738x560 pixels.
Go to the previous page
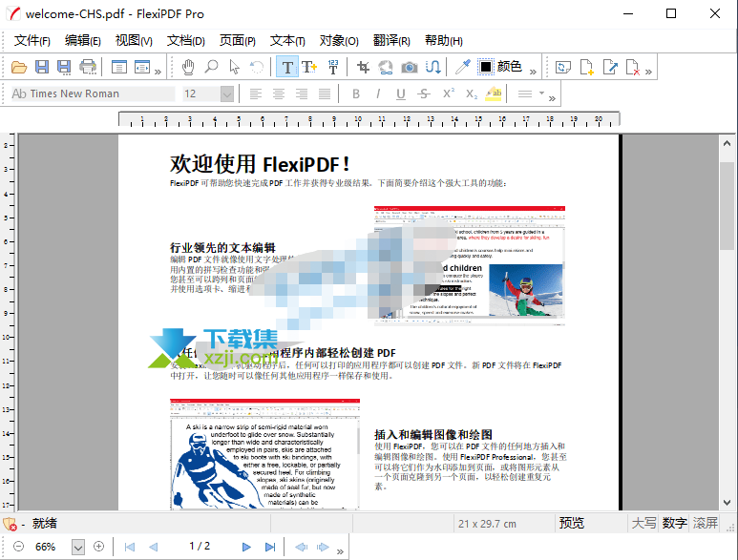click(153, 547)
